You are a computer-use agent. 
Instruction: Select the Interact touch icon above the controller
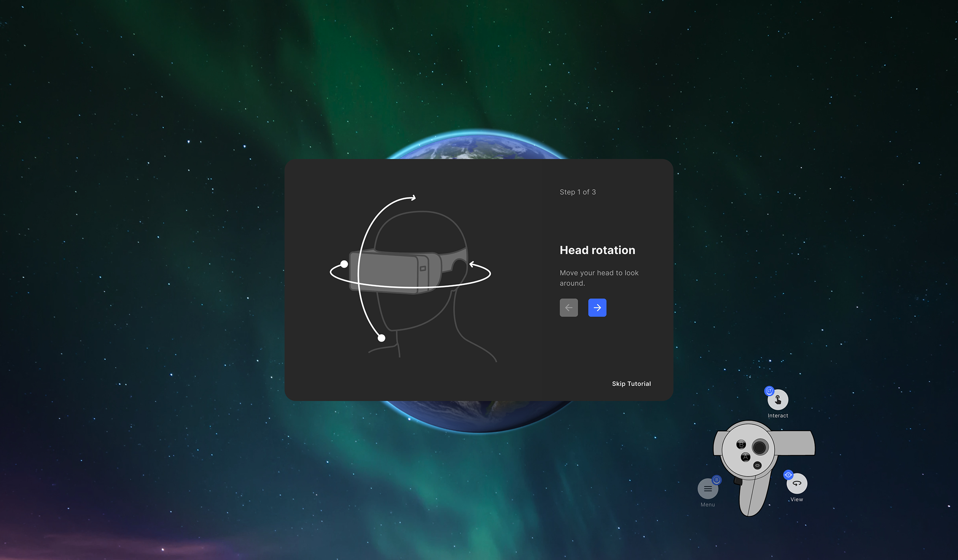point(778,400)
